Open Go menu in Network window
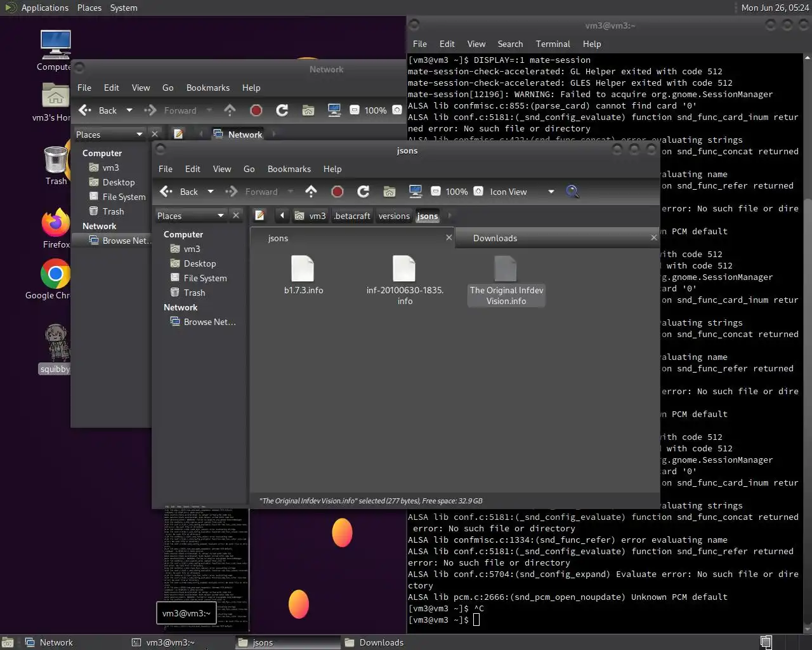812x650 pixels. 168,88
